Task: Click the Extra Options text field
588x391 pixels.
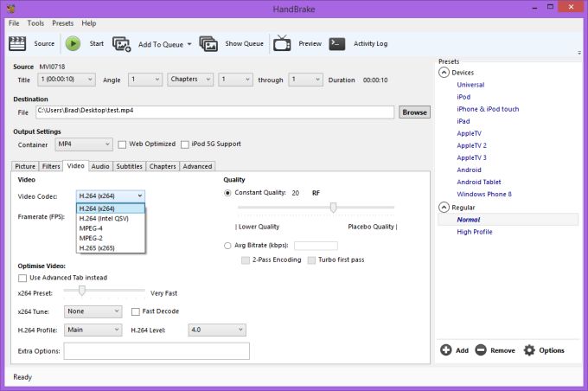Action: tap(157, 350)
